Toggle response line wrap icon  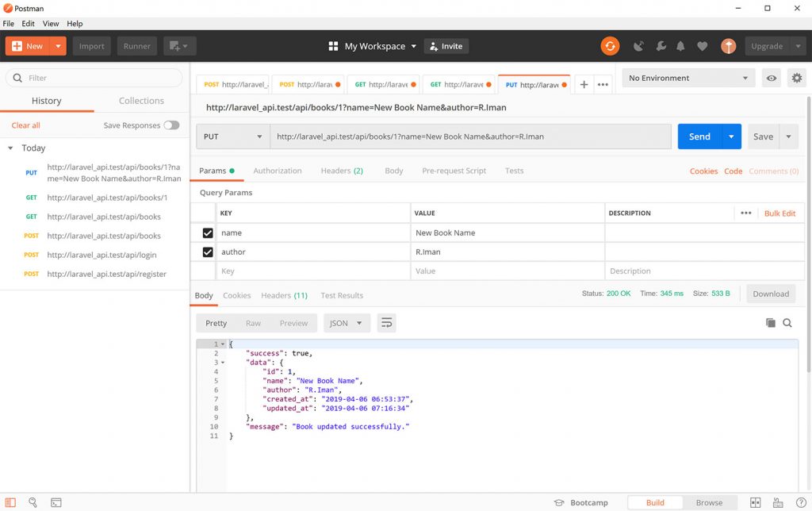386,323
